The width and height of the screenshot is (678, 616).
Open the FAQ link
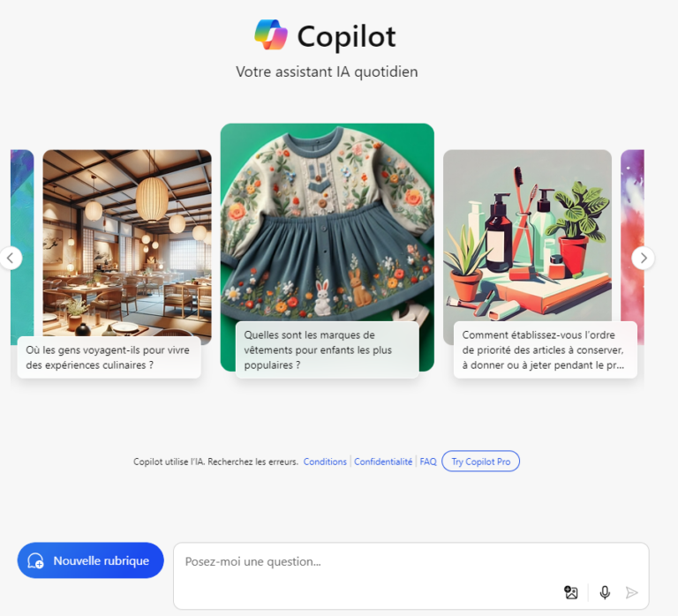(x=428, y=462)
